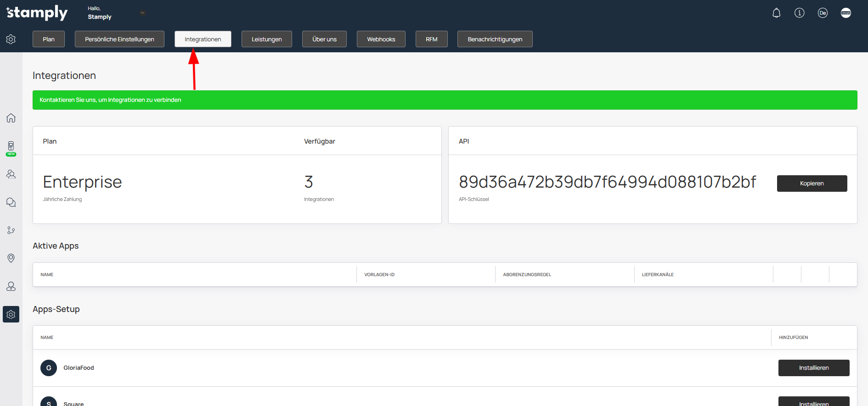Expand the Stamply account dropdown chevron
Viewport: 868px width, 406px height.
pyautogui.click(x=142, y=13)
